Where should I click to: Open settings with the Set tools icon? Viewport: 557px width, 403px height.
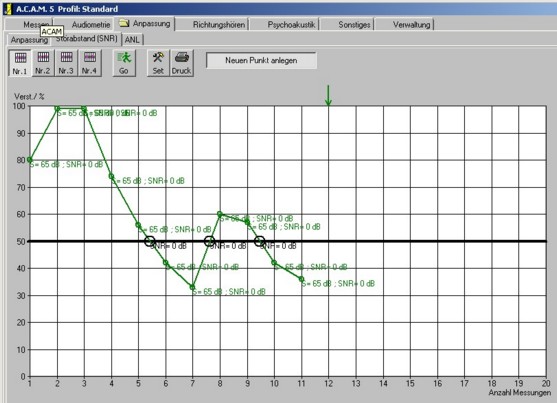(x=158, y=63)
